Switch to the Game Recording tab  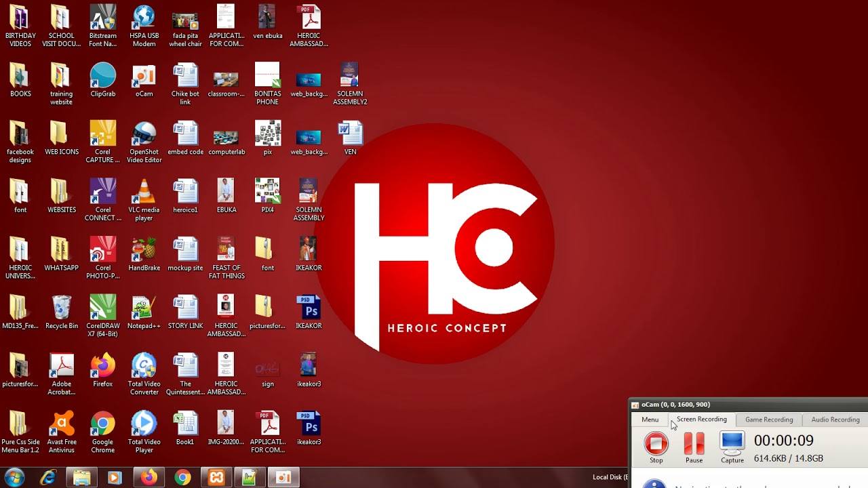pos(769,420)
